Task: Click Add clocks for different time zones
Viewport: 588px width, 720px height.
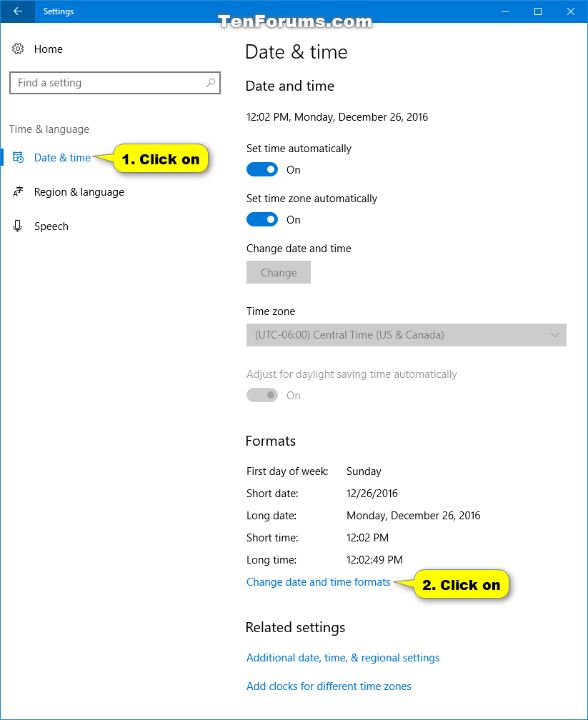Action: tap(329, 686)
